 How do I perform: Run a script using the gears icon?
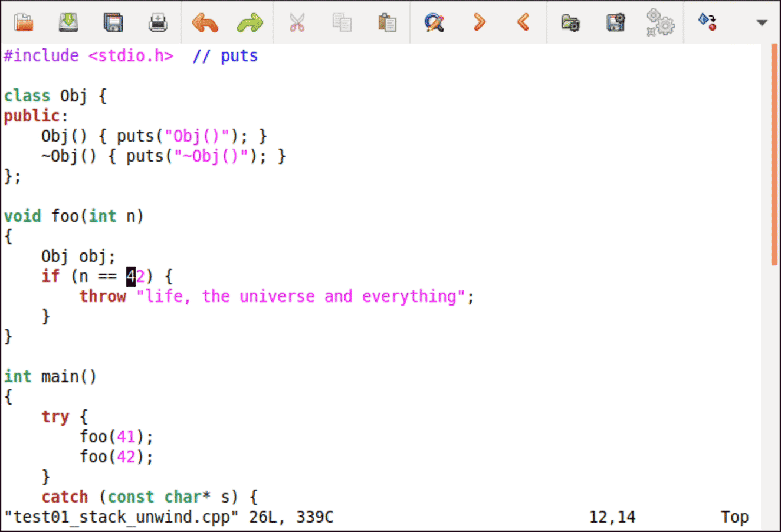click(x=659, y=22)
